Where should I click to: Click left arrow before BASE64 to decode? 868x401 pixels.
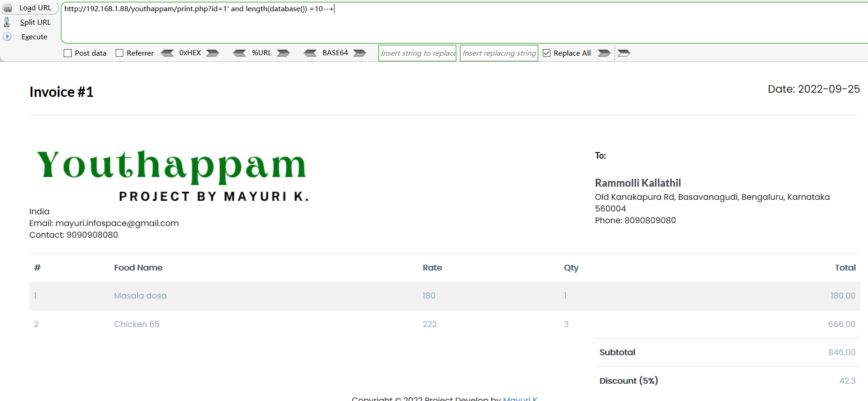pyautogui.click(x=311, y=53)
